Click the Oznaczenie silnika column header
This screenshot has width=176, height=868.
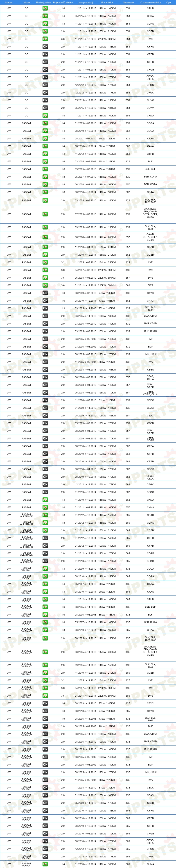(x=151, y=2)
